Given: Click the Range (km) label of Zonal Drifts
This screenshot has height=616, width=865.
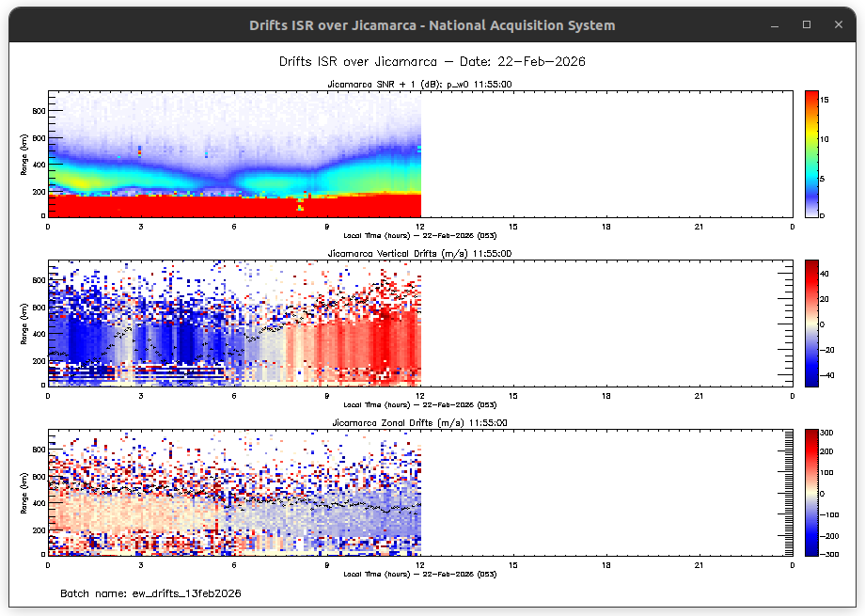Looking at the screenshot, I should coord(24,492).
